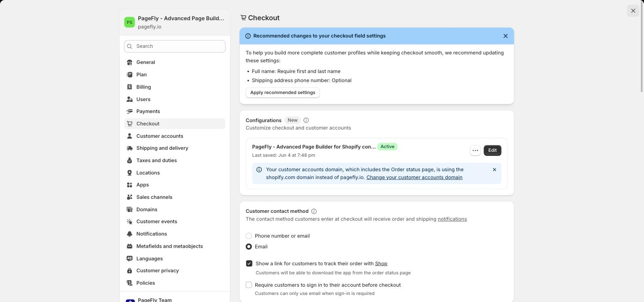Click 'Last saved: Jun 4 at 7:48 pm' text

pos(284,156)
